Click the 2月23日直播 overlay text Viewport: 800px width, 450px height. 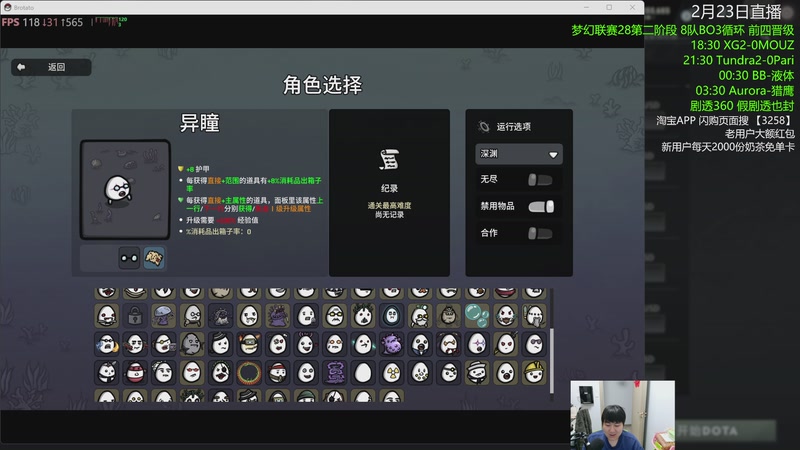click(736, 12)
